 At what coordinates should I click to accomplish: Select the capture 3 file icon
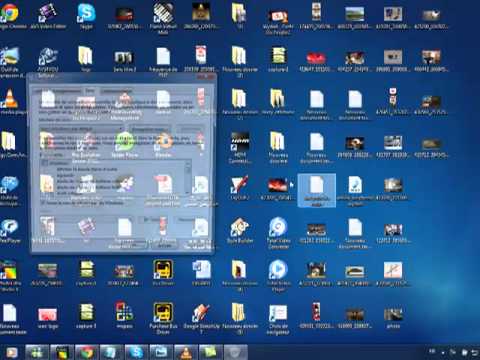pos(86,315)
